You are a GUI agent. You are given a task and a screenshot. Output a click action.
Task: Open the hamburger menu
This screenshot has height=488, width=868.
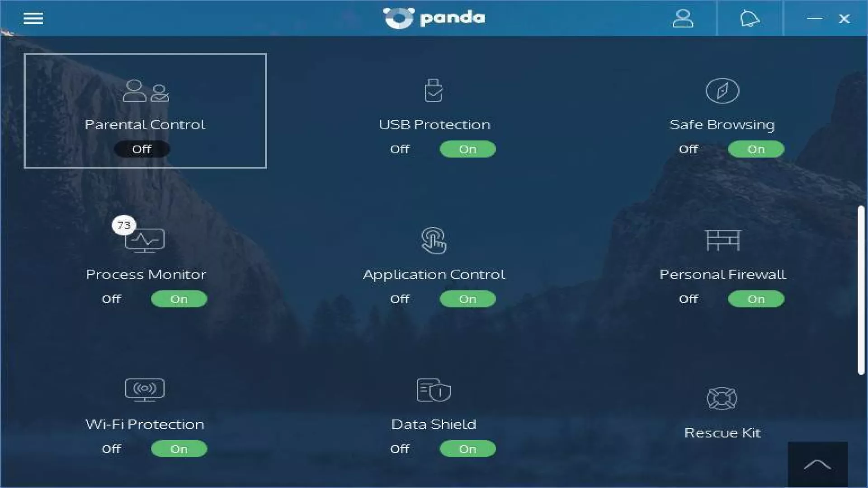pyautogui.click(x=33, y=18)
